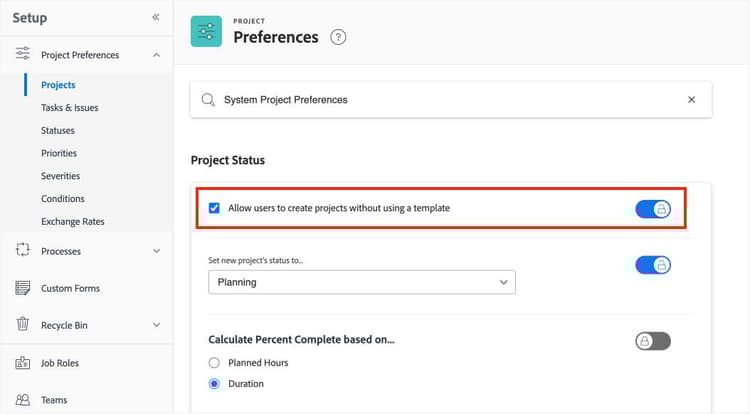
Task: Click the Project Preferences sliders icon
Action: 23,55
